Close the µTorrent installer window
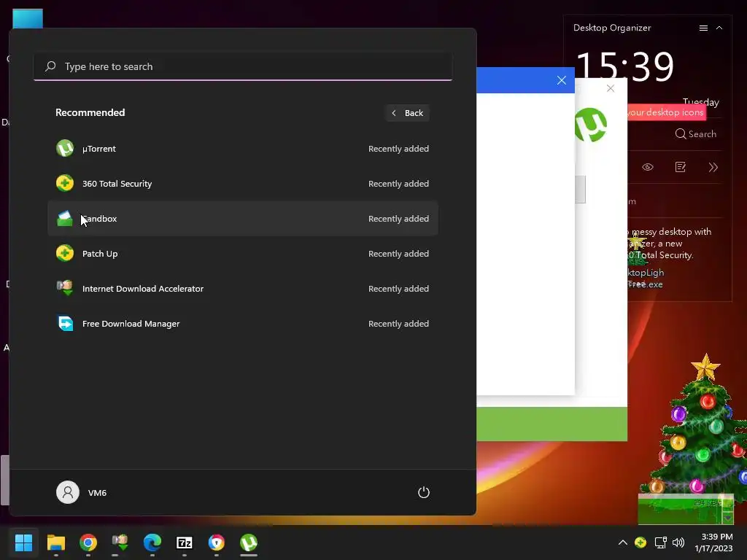The image size is (747, 560). [x=611, y=88]
